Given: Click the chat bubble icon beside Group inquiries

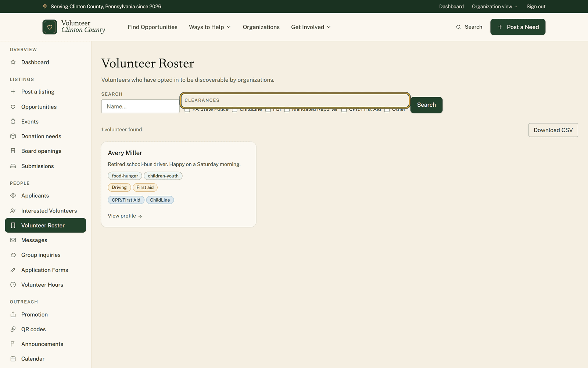Looking at the screenshot, I should coord(13,255).
